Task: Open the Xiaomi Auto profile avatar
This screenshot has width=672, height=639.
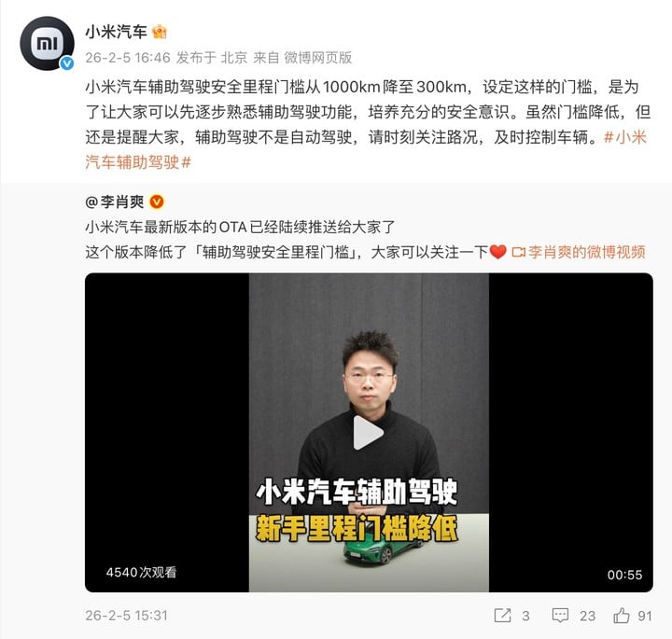Action: coord(47,43)
